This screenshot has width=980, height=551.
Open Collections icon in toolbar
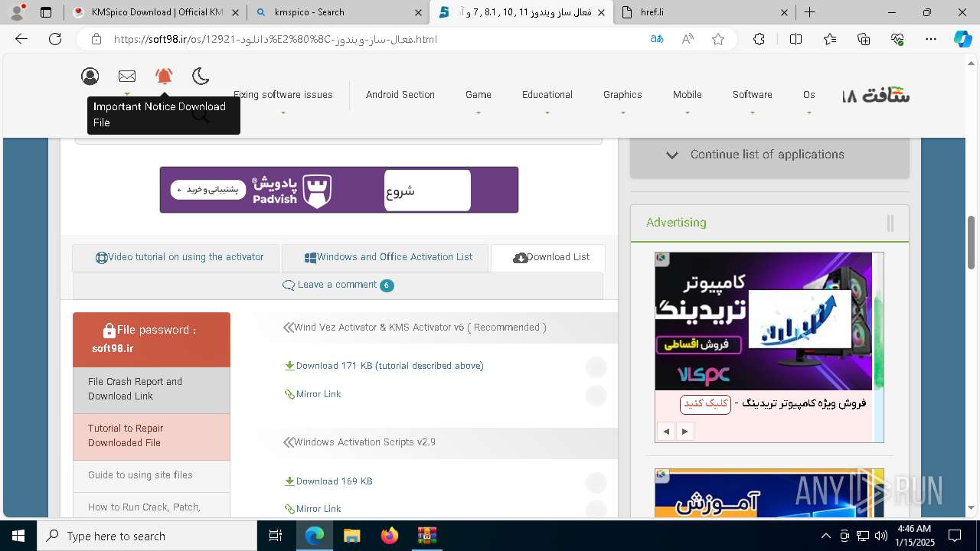pos(864,39)
